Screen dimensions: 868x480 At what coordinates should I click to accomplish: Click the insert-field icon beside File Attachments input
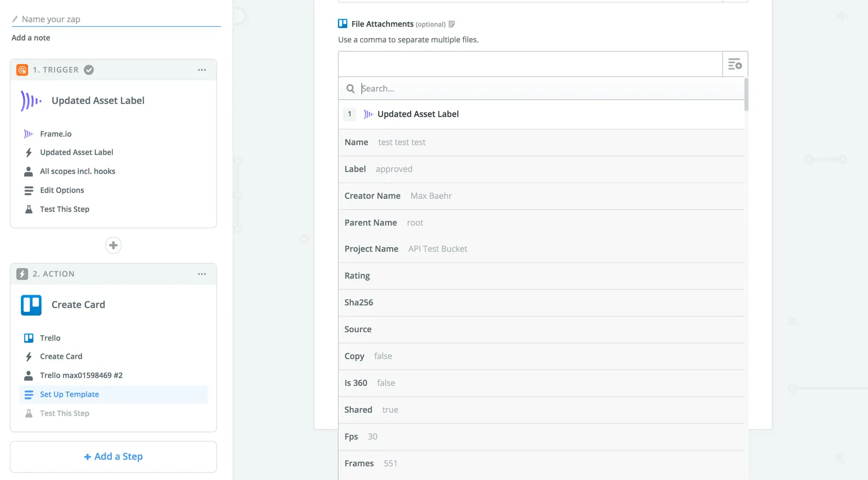735,64
